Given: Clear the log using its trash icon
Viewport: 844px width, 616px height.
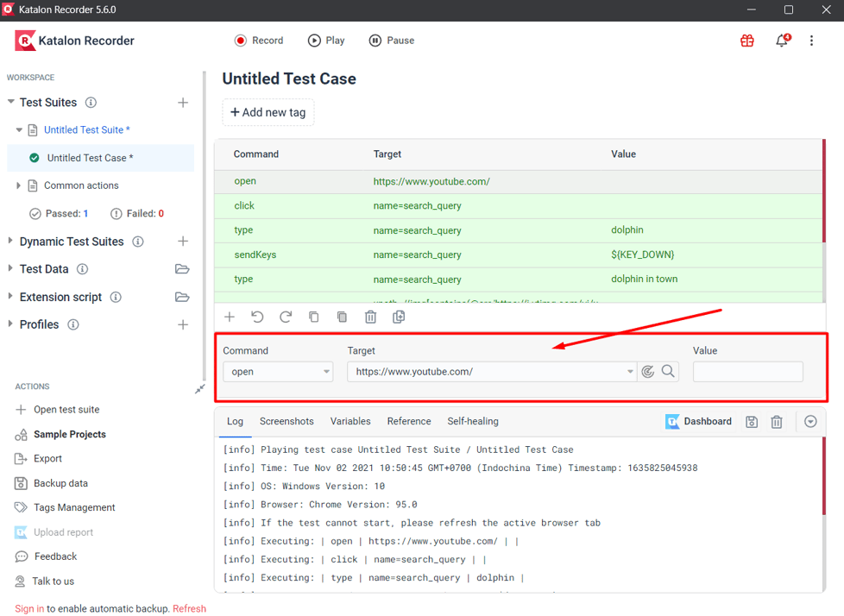Looking at the screenshot, I should pyautogui.click(x=776, y=422).
